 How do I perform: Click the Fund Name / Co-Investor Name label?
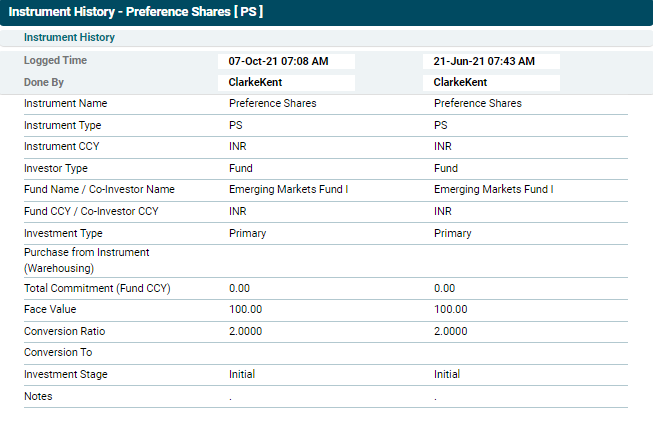tap(99, 189)
